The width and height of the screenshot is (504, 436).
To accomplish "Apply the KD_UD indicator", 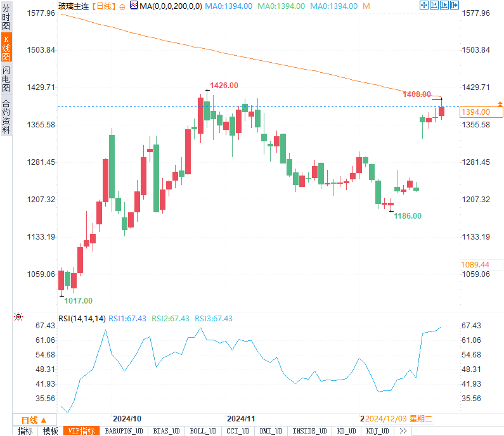I will point(346,431).
